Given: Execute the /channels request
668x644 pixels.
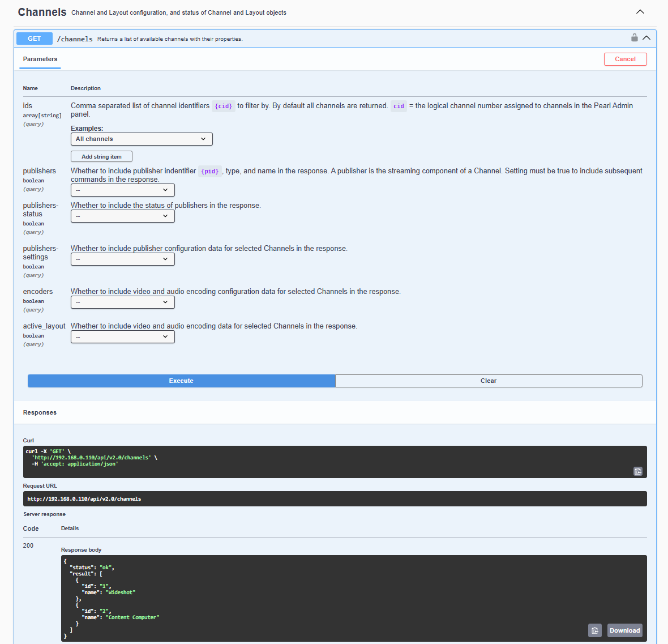Looking at the screenshot, I should tap(181, 381).
